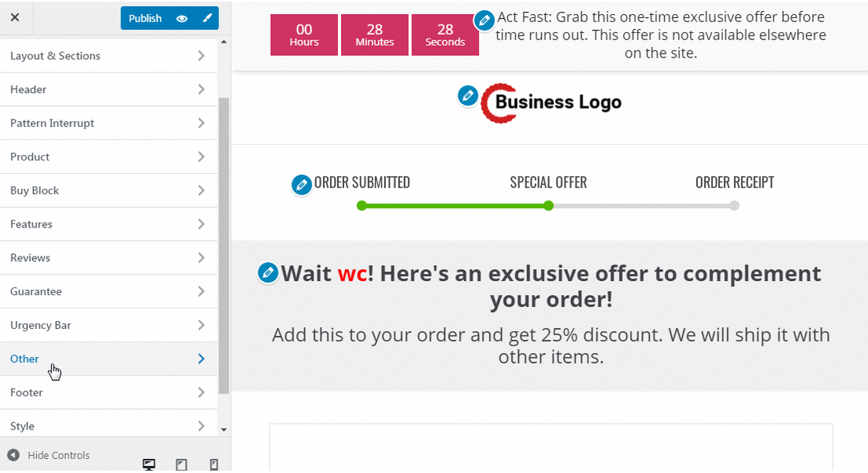Click the Hide Controls link
Screen dimensions: 868x473
[x=58, y=456]
